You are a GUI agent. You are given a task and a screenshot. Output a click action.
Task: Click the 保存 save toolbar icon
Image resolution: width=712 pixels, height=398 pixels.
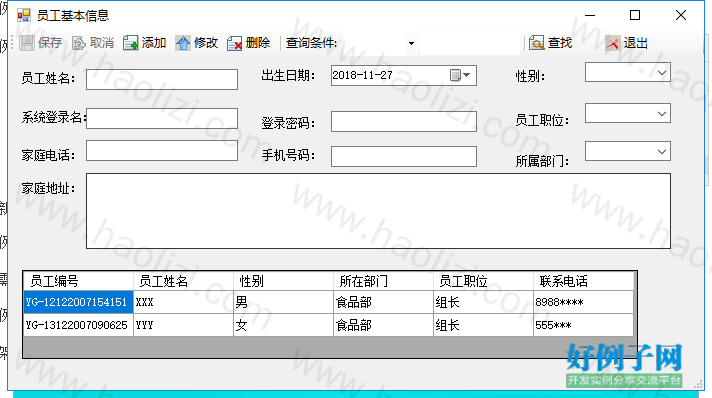point(27,43)
